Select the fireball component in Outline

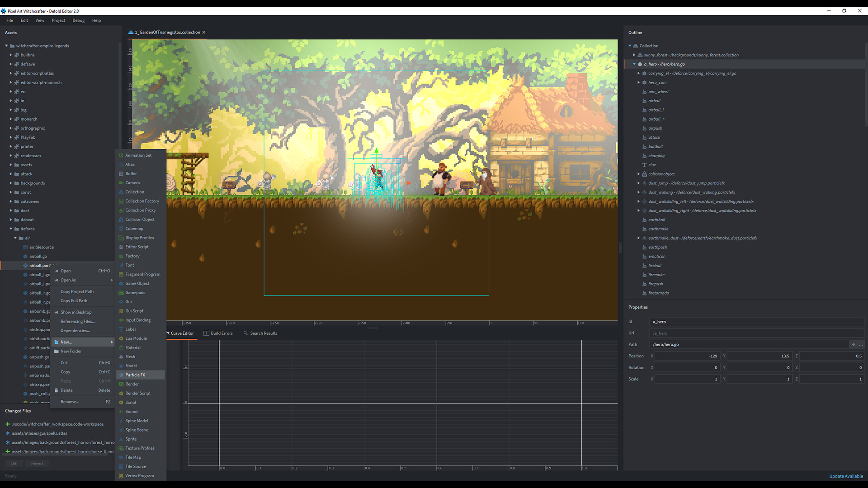coord(655,265)
